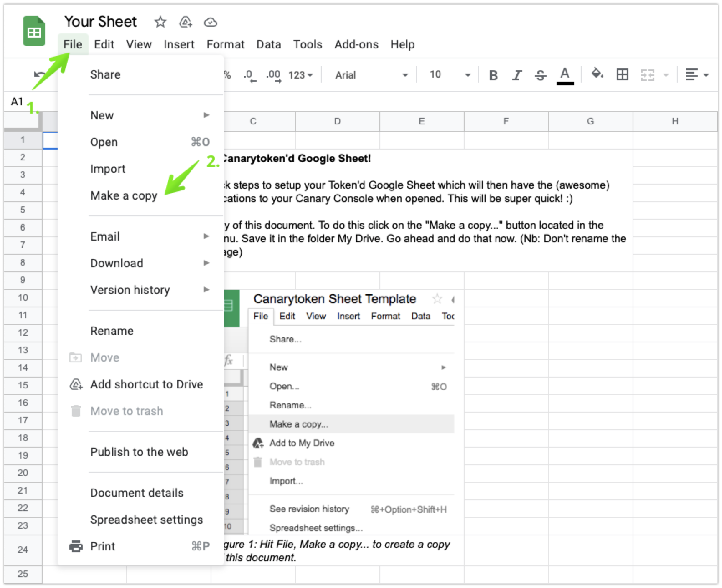Click the Your Sheet document title
The image size is (722, 588).
[x=100, y=22]
